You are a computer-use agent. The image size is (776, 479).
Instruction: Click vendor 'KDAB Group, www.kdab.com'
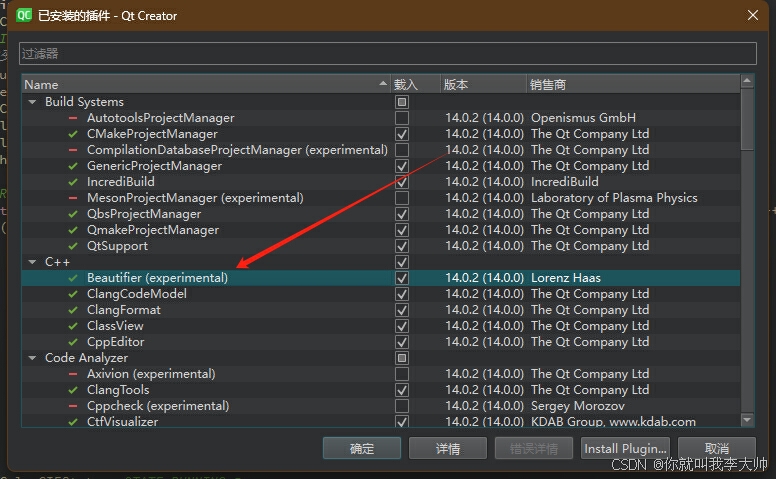pyautogui.click(x=613, y=422)
